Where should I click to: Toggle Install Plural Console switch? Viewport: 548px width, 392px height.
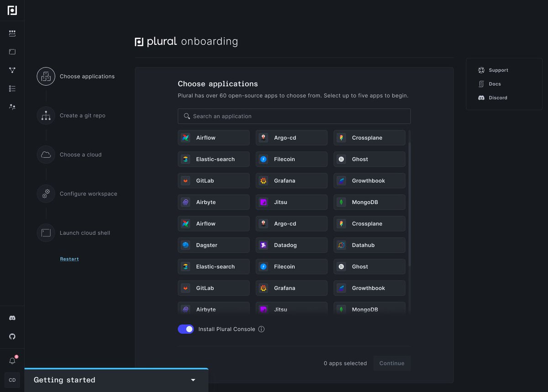pos(186,329)
